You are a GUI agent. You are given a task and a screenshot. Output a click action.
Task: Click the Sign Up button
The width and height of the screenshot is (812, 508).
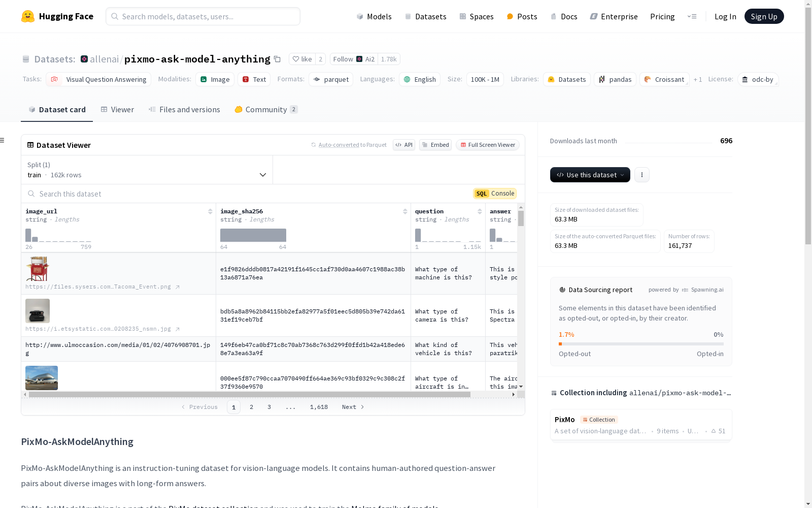pyautogui.click(x=764, y=16)
